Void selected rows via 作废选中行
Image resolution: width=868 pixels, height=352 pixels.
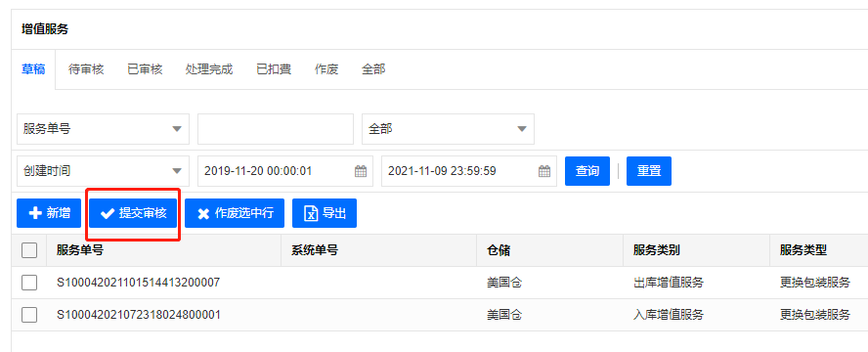pyautogui.click(x=235, y=213)
